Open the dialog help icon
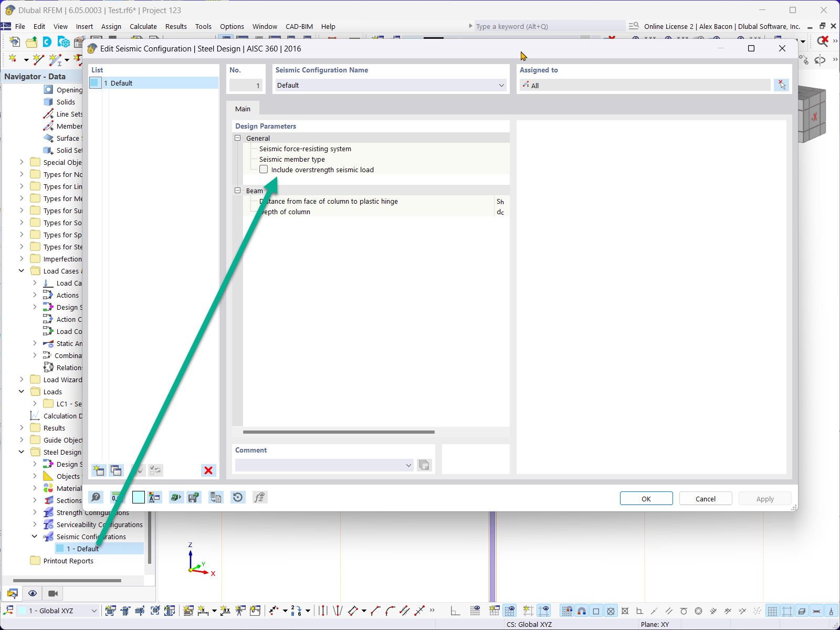 tap(96, 497)
